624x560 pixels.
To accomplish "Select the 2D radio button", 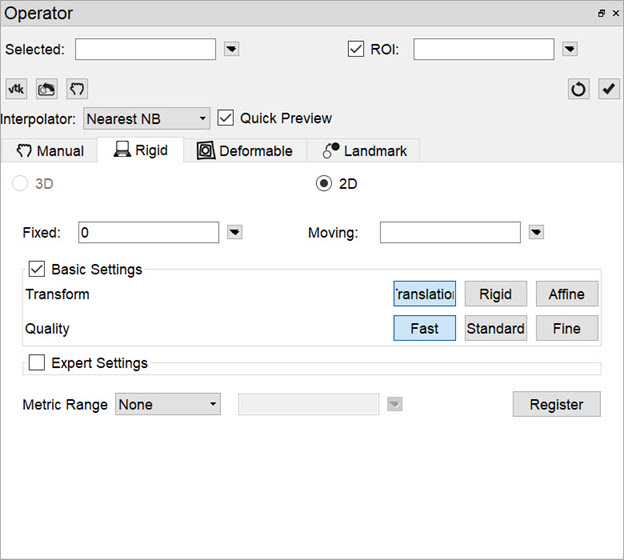I will pos(324,183).
